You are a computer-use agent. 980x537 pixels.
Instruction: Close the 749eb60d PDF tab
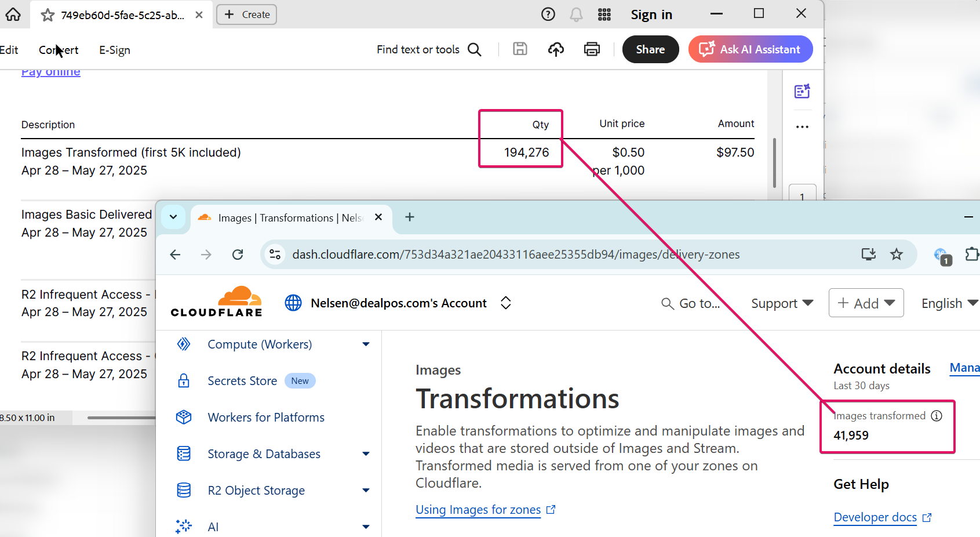[199, 14]
